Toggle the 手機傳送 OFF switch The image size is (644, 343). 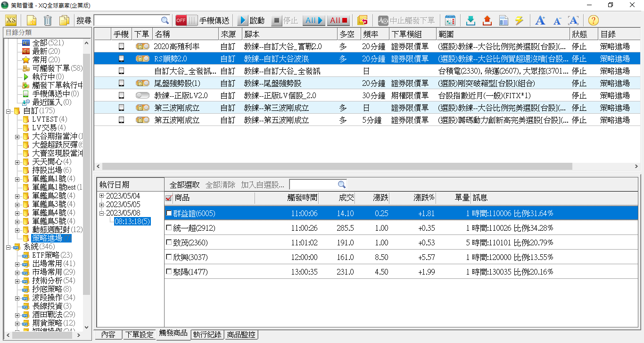point(186,20)
